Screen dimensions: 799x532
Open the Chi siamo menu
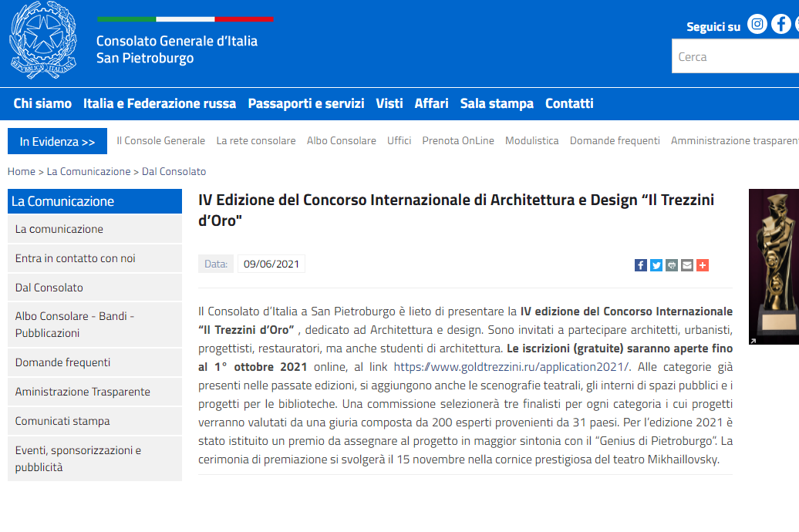coord(42,103)
